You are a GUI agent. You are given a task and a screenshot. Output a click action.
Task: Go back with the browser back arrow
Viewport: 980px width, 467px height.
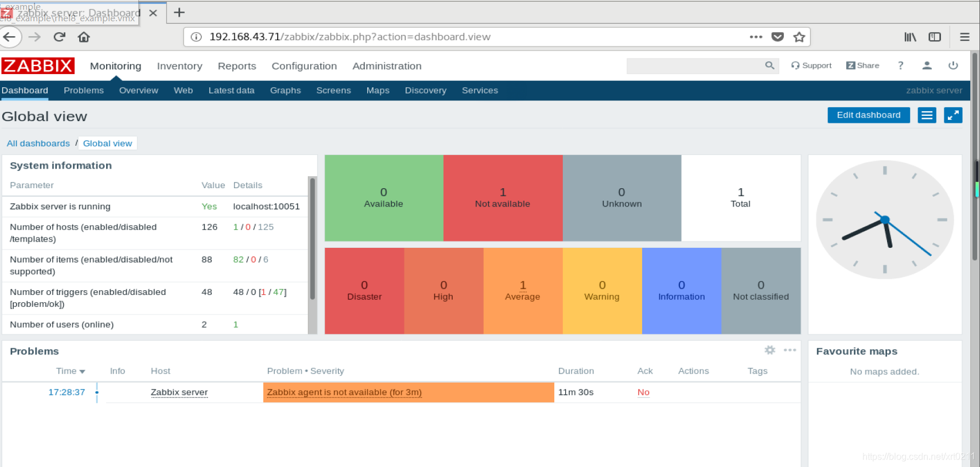pos(10,37)
